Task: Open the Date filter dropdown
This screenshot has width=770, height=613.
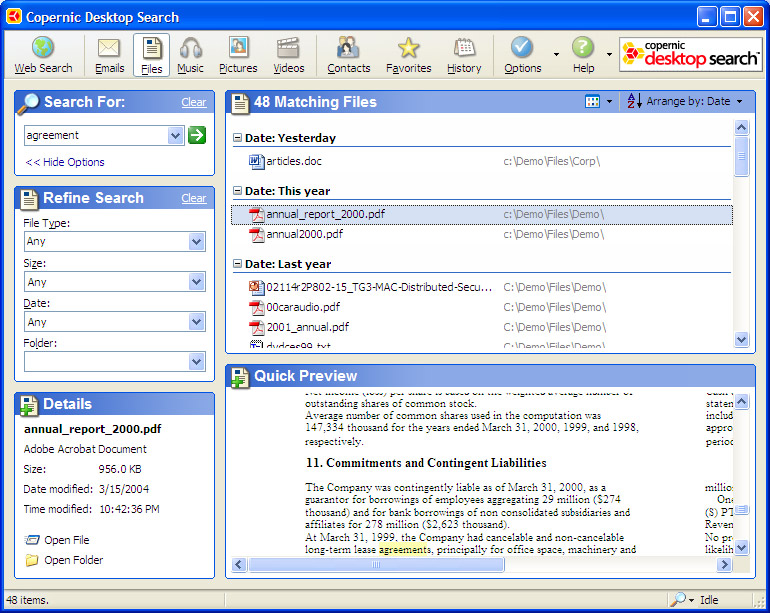Action: [x=196, y=322]
